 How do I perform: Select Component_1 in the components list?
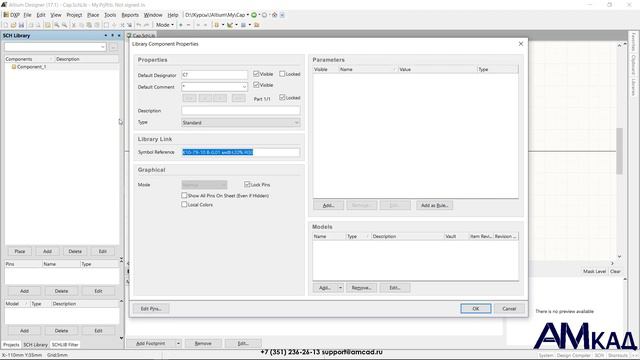pyautogui.click(x=31, y=67)
